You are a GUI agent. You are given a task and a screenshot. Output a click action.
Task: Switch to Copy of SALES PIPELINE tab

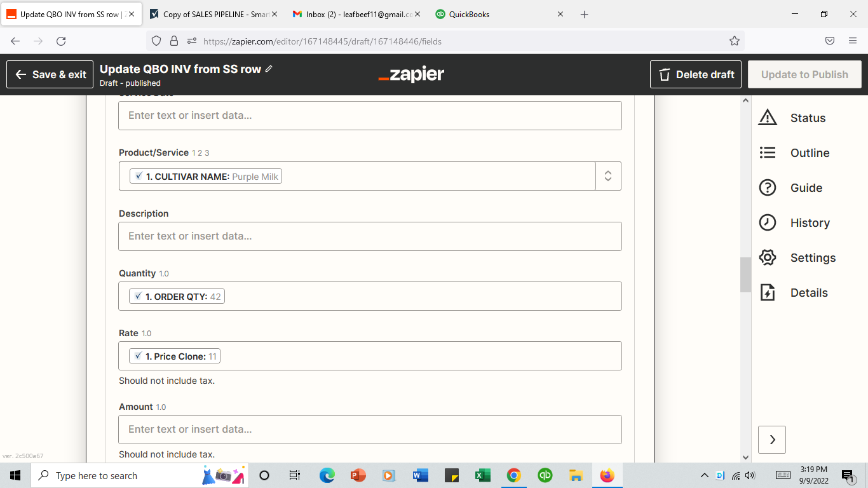click(212, 14)
